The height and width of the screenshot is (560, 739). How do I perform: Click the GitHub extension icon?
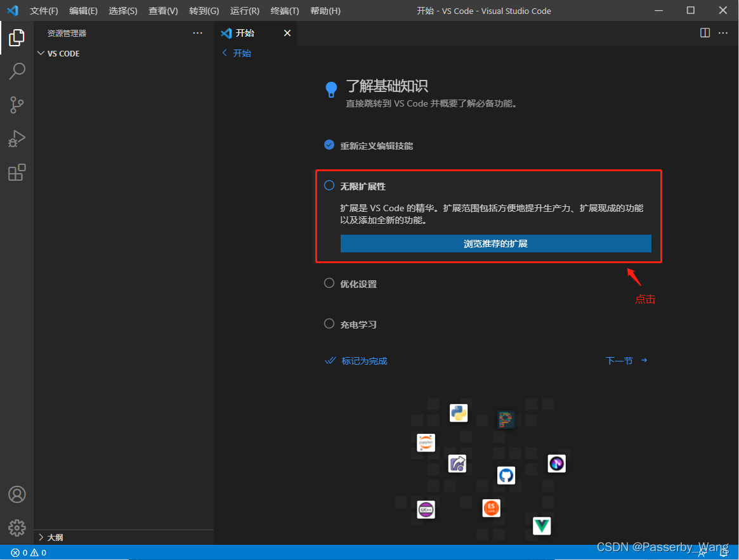pos(506,475)
